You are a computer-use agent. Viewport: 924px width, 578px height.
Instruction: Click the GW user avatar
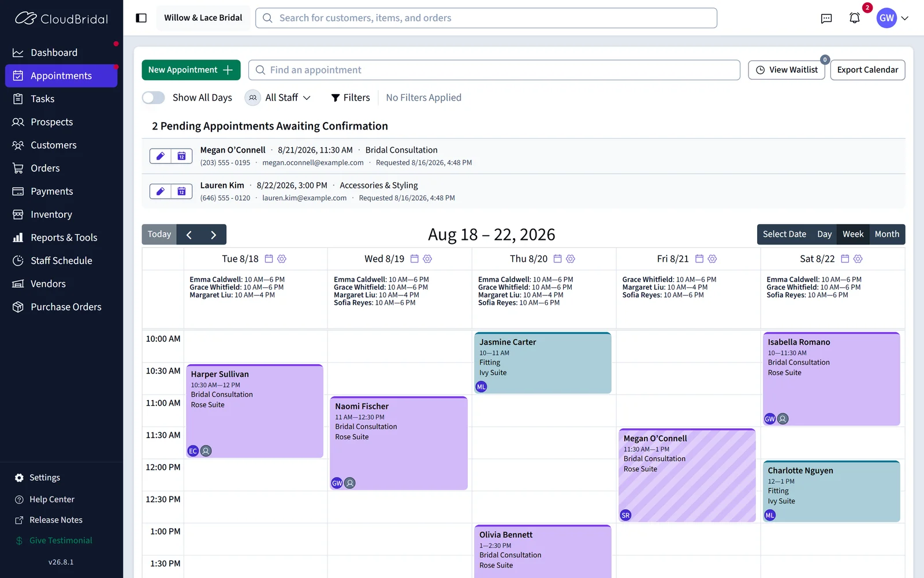[886, 18]
